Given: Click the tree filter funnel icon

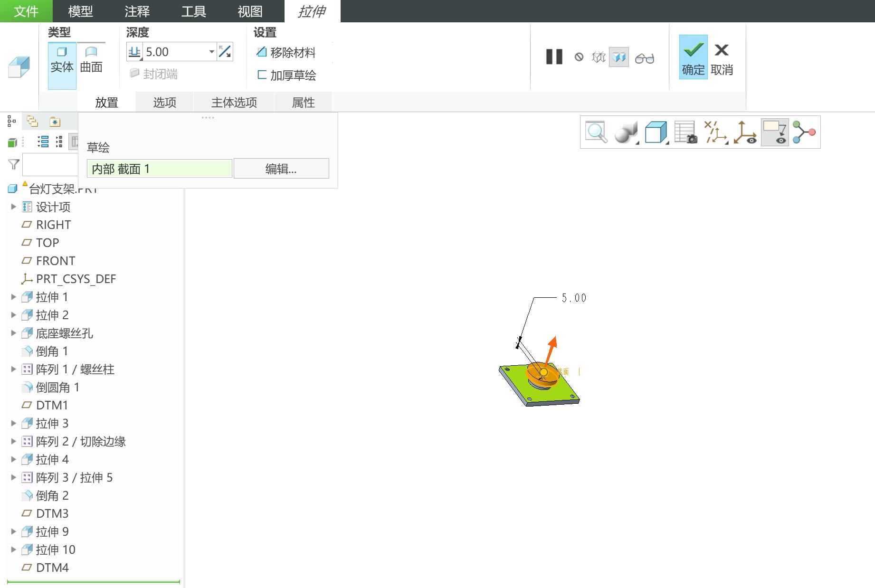Looking at the screenshot, I should pyautogui.click(x=14, y=164).
